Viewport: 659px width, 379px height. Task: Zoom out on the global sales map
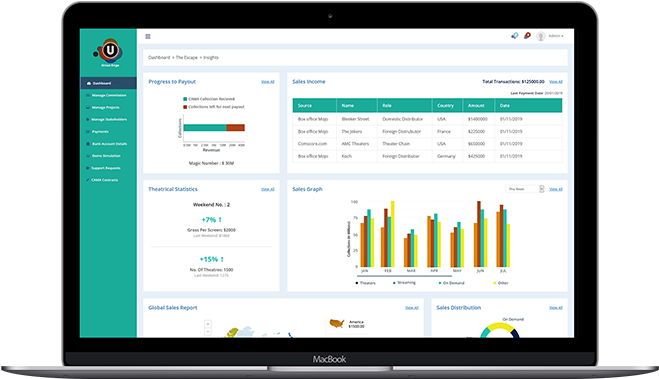(208, 332)
